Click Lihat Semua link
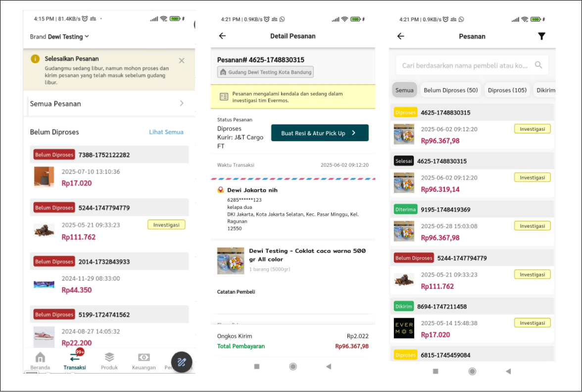The image size is (582, 392). (166, 132)
